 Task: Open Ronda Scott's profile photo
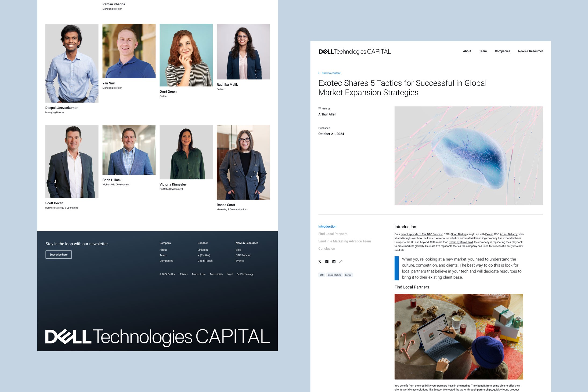(243, 162)
